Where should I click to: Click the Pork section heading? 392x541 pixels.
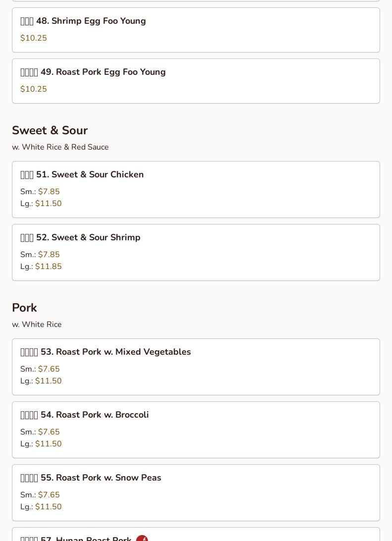24,308
